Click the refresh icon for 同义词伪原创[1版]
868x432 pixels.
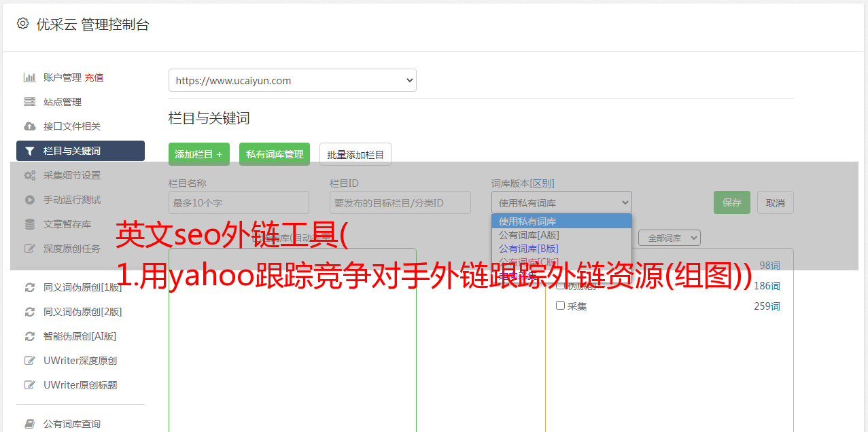[x=30, y=287]
